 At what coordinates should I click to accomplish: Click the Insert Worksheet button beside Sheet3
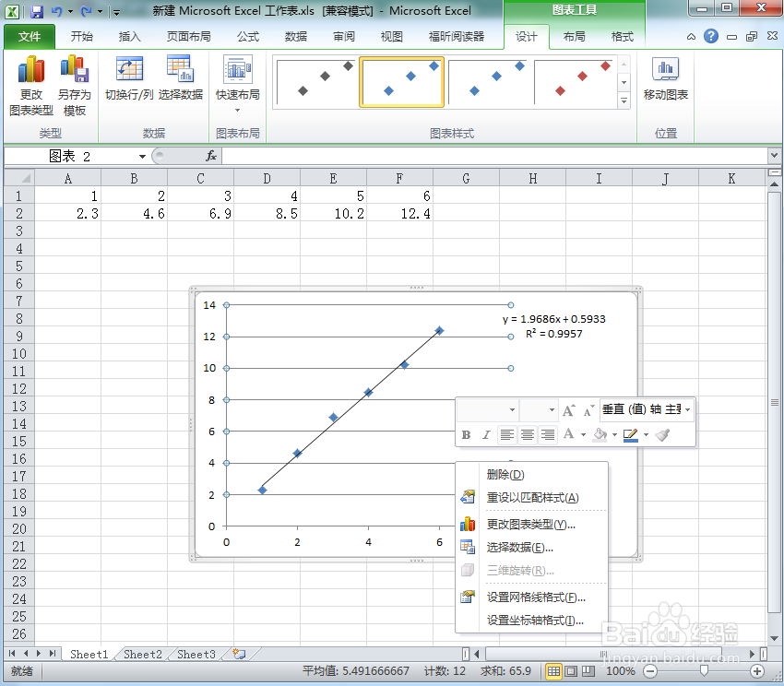click(238, 654)
